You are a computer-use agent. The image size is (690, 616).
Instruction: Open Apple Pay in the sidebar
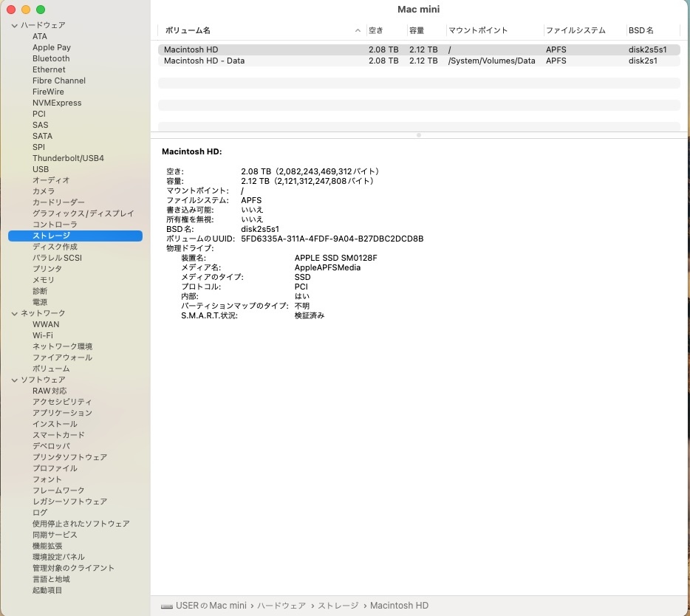pos(52,47)
